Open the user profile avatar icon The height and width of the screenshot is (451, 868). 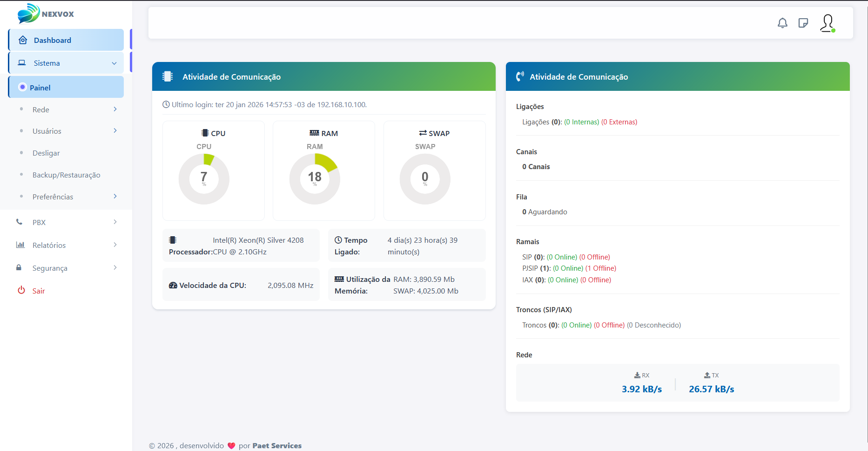click(x=828, y=23)
